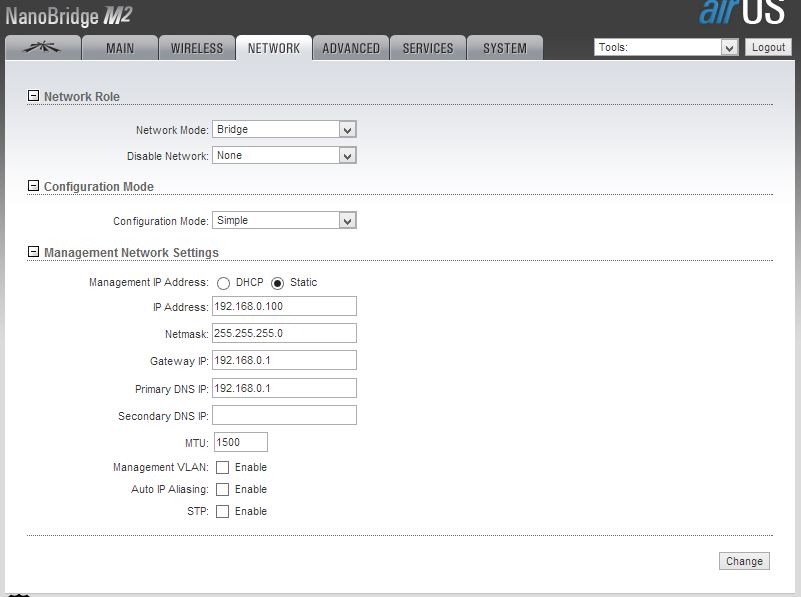
Task: Click the Change button
Action: (744, 561)
